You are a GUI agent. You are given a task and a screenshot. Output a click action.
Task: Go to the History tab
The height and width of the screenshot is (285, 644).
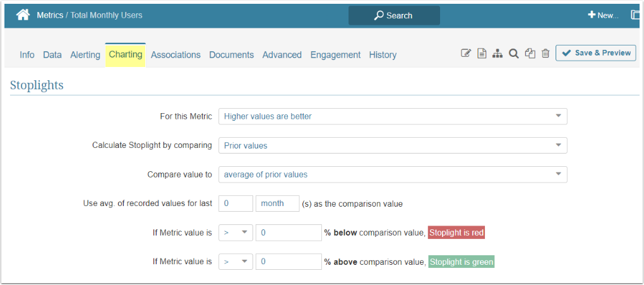[383, 55]
